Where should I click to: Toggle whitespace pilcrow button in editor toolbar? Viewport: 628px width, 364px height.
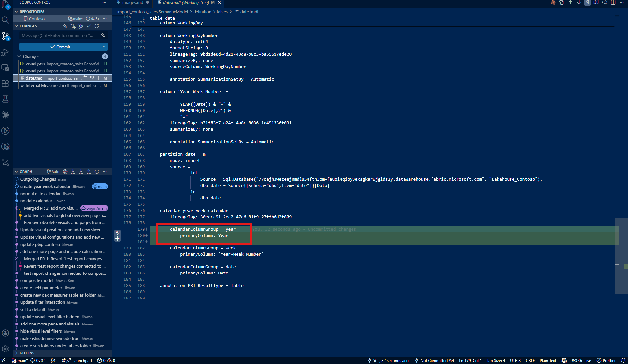coord(588,3)
